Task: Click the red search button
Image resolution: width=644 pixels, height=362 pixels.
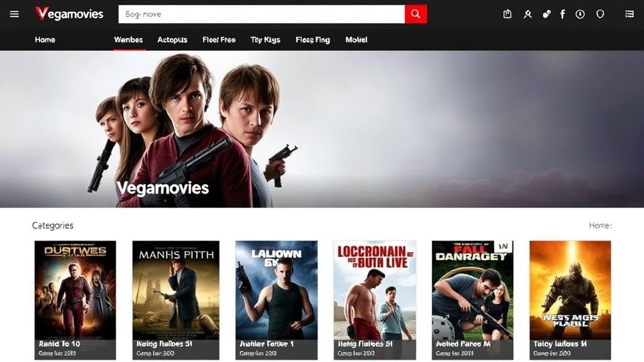Action: [x=414, y=13]
